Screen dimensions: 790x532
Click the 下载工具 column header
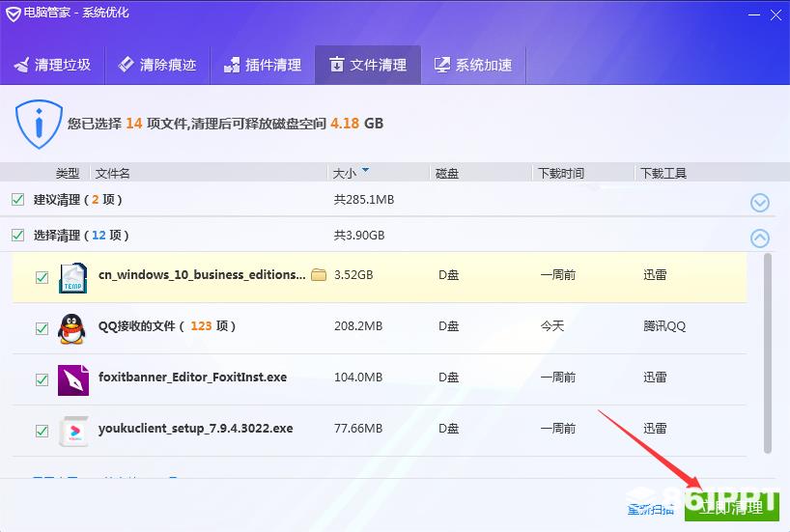[x=663, y=174]
